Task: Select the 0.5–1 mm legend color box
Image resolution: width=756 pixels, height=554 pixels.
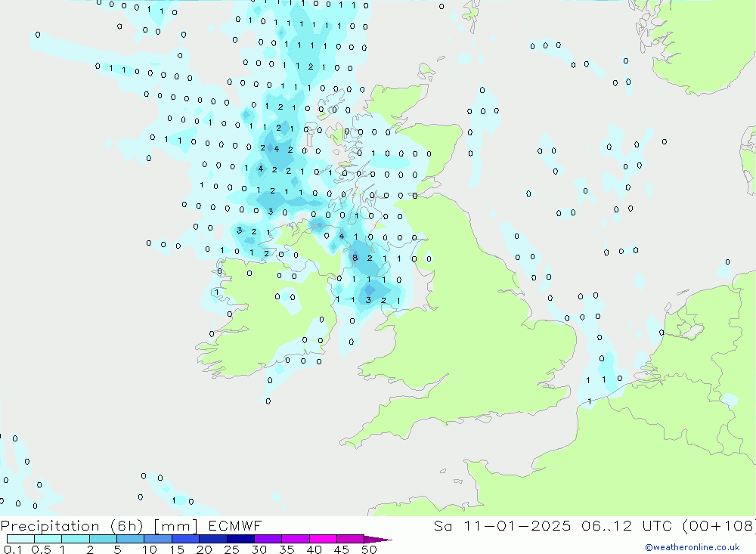Action: click(x=48, y=539)
